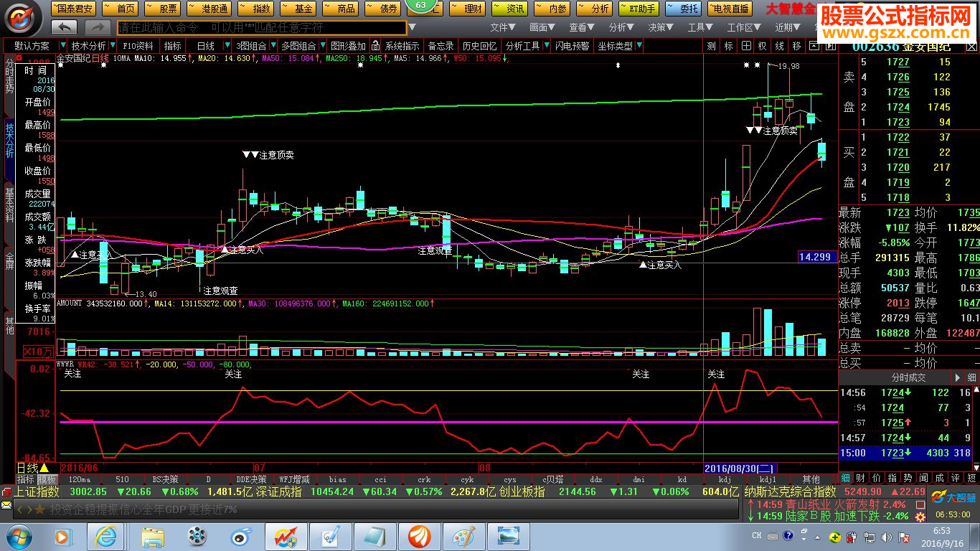Click the 委托 trading button
The height and width of the screenshot is (551, 980).
click(684, 9)
